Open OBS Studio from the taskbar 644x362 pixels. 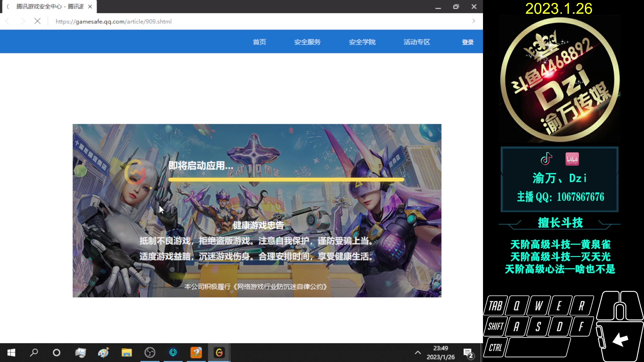[150, 353]
